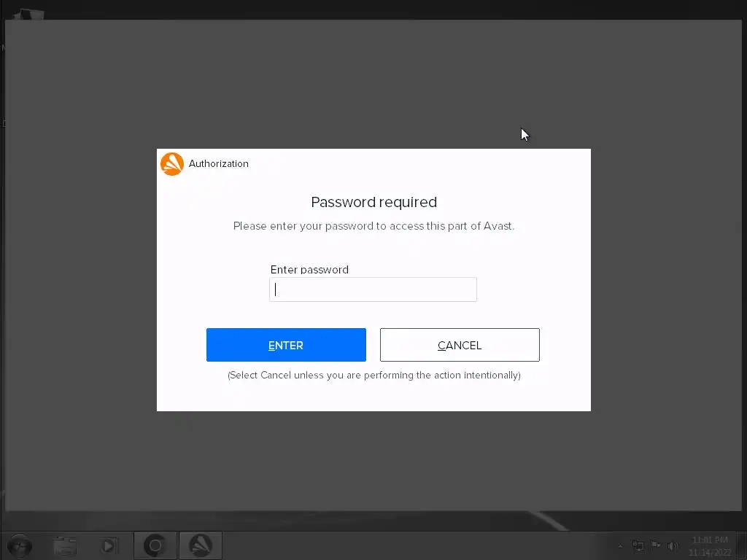Open the taskbar clock and date
Screen dimensions: 747x560
(x=710, y=546)
